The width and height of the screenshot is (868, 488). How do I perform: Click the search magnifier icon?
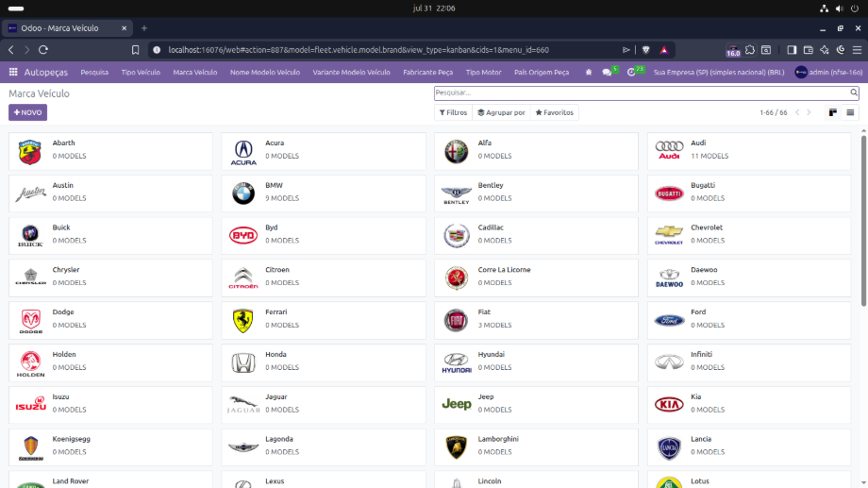(854, 93)
